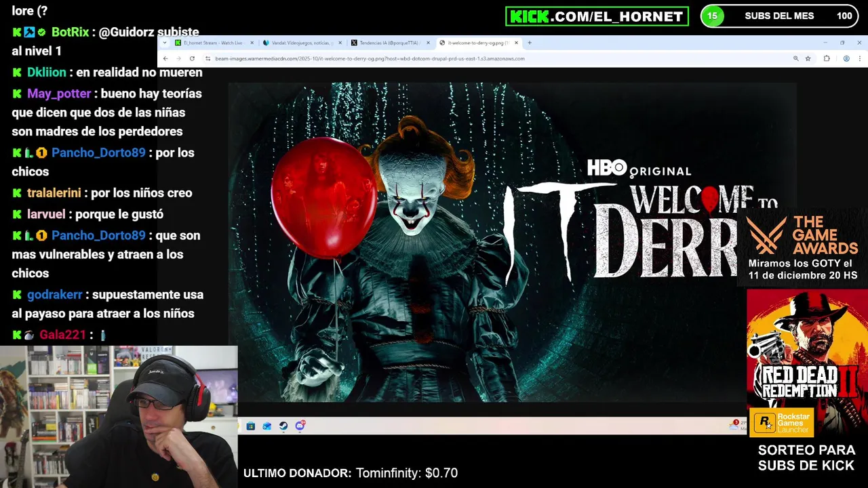
Task: Close the it-welcome-to-derry-og.png tab
Action: coord(516,43)
